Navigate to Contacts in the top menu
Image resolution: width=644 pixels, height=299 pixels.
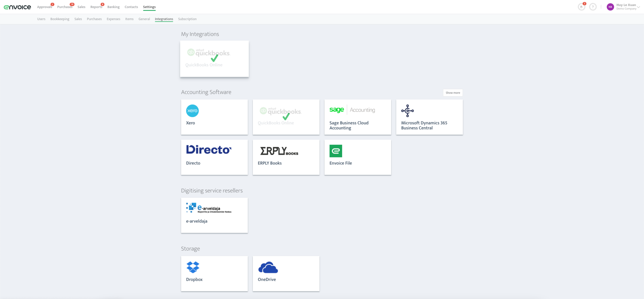tap(131, 7)
